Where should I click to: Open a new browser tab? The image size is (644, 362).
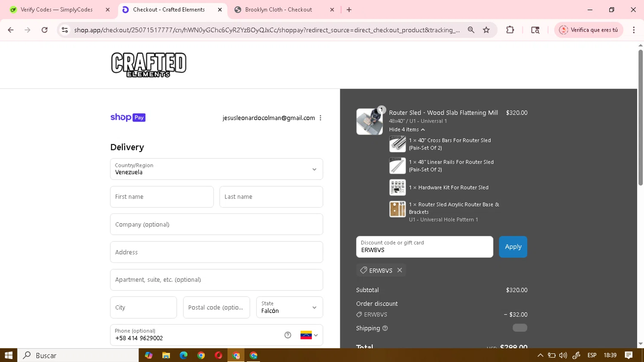point(349,9)
